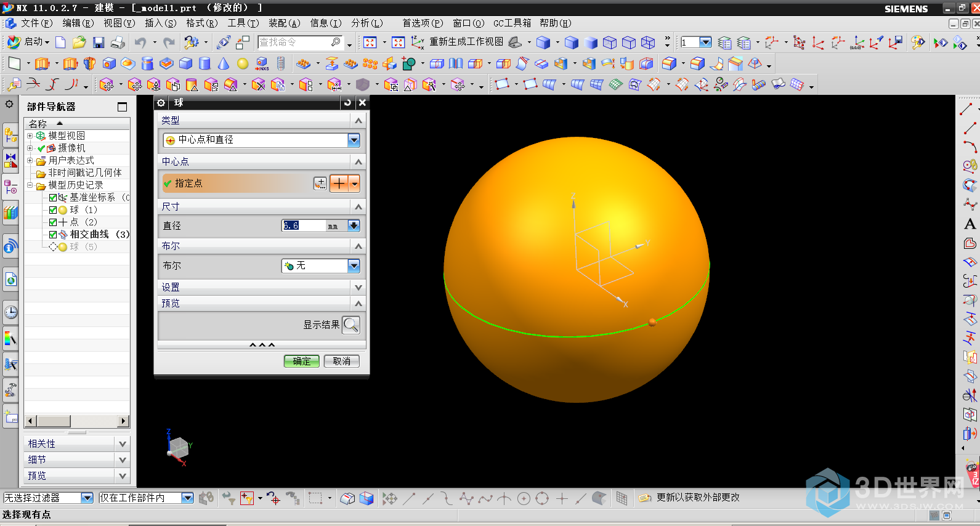980x526 pixels.
Task: Toggle checkbox for 基准坐标系 feature
Action: [53, 198]
